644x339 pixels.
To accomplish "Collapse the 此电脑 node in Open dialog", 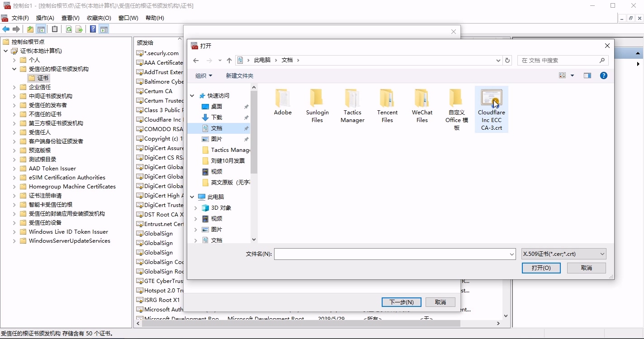I will point(192,197).
